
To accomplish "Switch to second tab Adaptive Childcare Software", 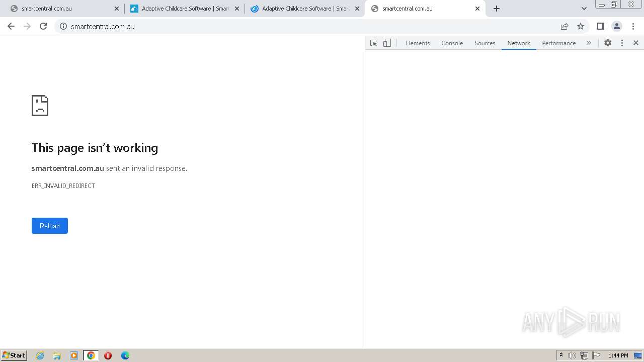I will tap(184, 9).
